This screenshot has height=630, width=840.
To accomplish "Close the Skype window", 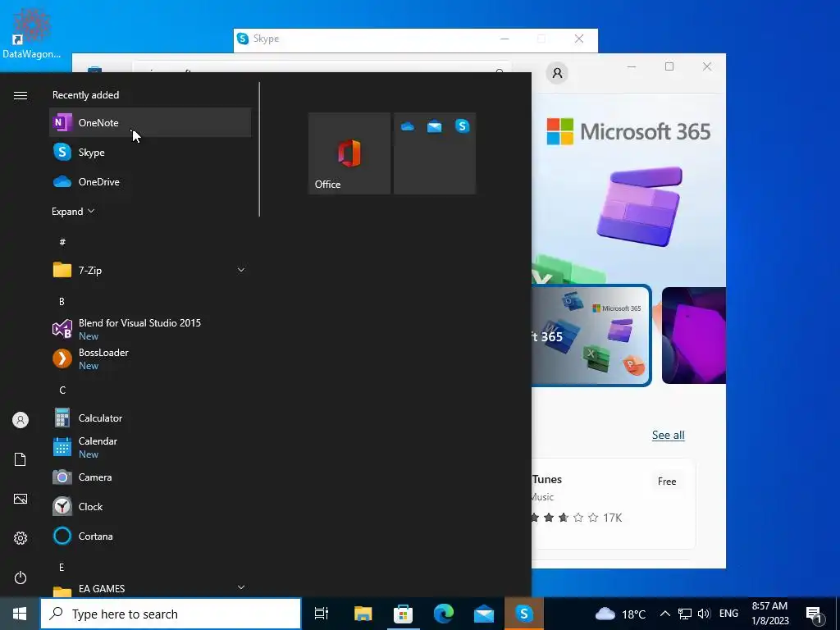I will click(x=579, y=39).
